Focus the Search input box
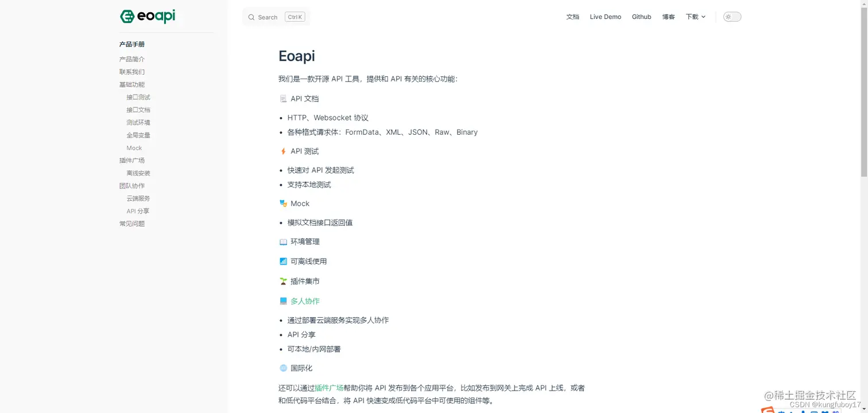The width and height of the screenshot is (868, 413). (x=276, y=17)
